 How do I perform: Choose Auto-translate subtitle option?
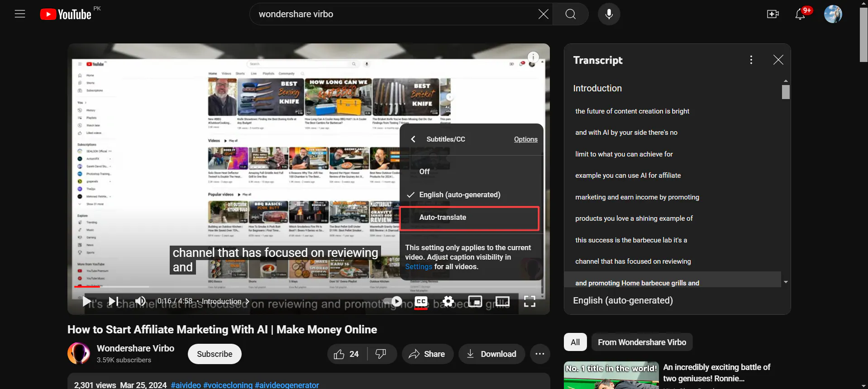pyautogui.click(x=470, y=218)
